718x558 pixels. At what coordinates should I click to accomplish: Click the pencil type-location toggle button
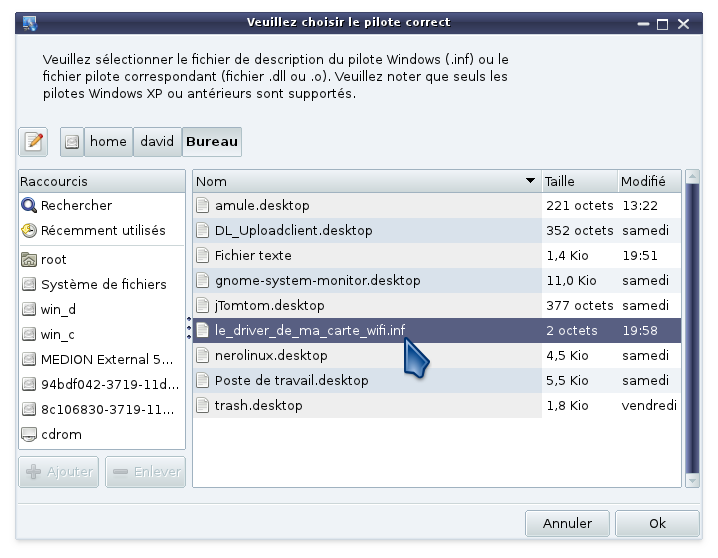[33, 142]
